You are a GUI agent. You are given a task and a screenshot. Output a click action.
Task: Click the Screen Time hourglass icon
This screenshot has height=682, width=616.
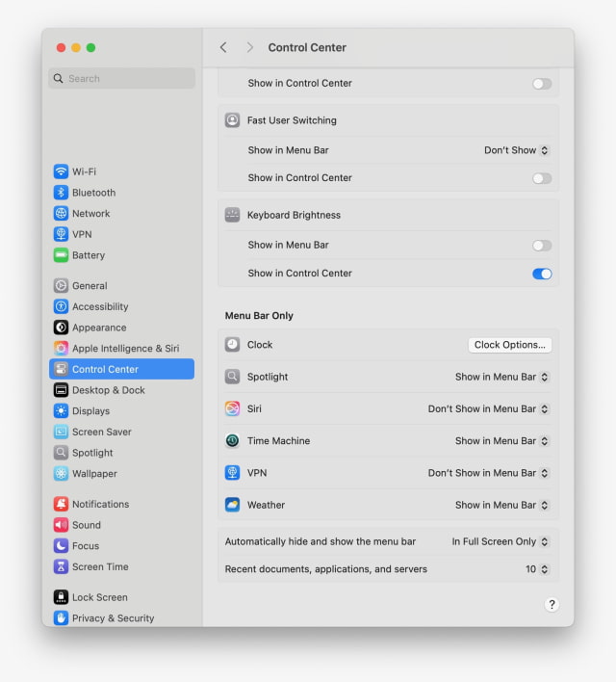point(61,566)
